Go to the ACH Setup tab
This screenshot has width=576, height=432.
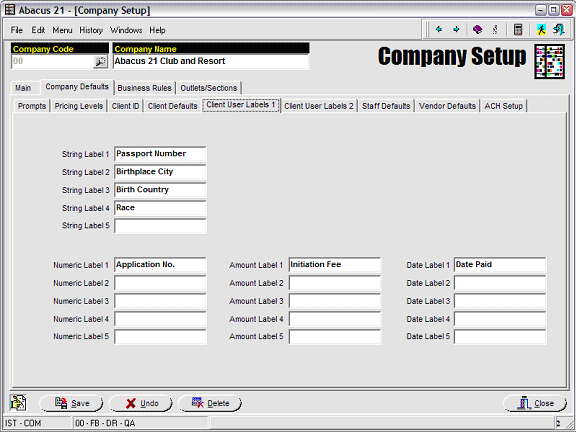pos(503,106)
